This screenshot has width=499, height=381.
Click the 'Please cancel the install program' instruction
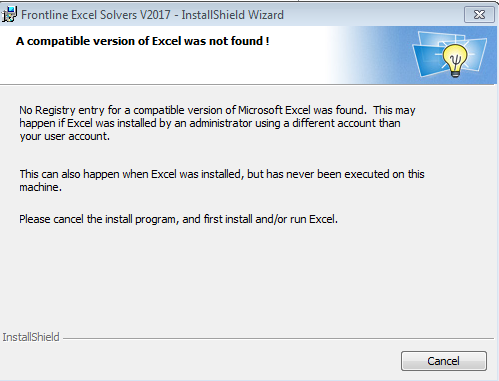tap(178, 219)
